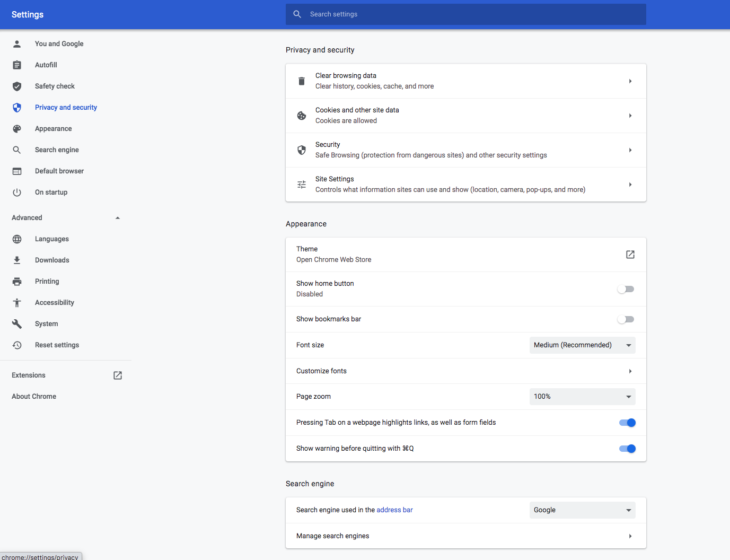Click the globe icon beside Languages
Screen dimensions: 730x560
point(17,239)
